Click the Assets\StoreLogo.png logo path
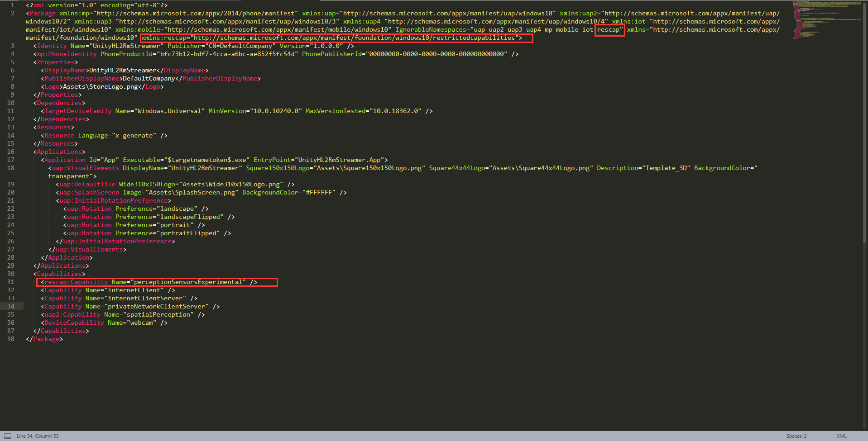The image size is (868, 441). click(x=100, y=87)
